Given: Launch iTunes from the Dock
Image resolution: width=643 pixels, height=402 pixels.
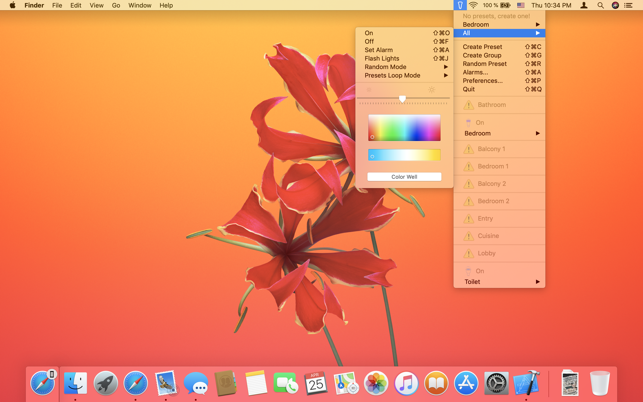Looking at the screenshot, I should [x=406, y=383].
